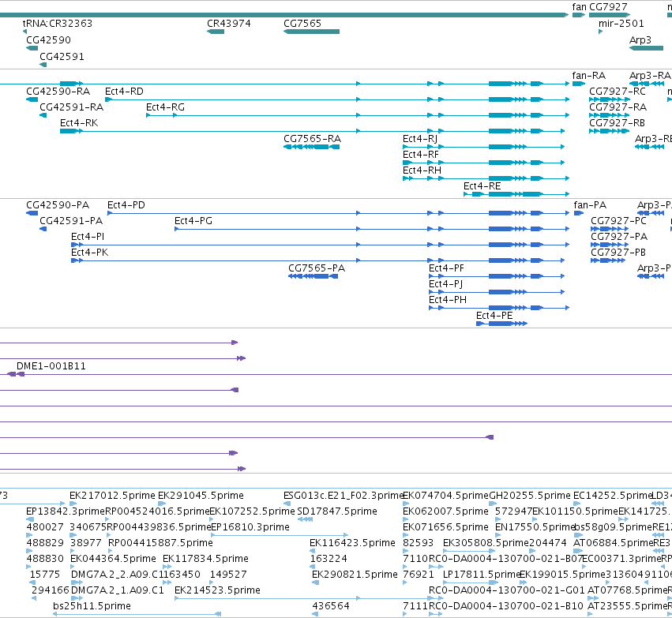Select protein Ect4-PK label
The image size is (672, 618).
click(89, 253)
